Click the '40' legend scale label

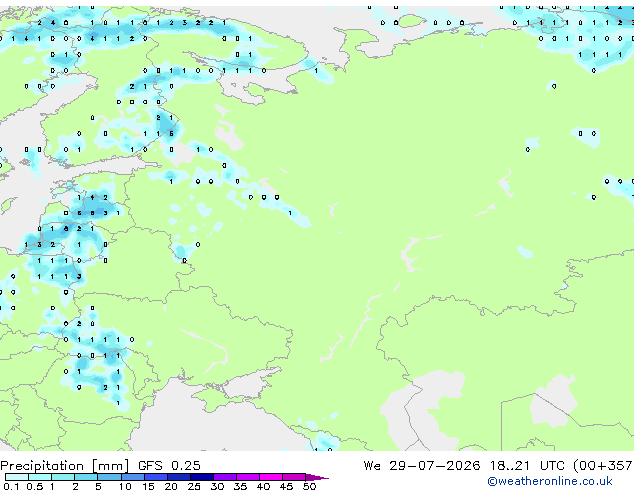coord(263,486)
